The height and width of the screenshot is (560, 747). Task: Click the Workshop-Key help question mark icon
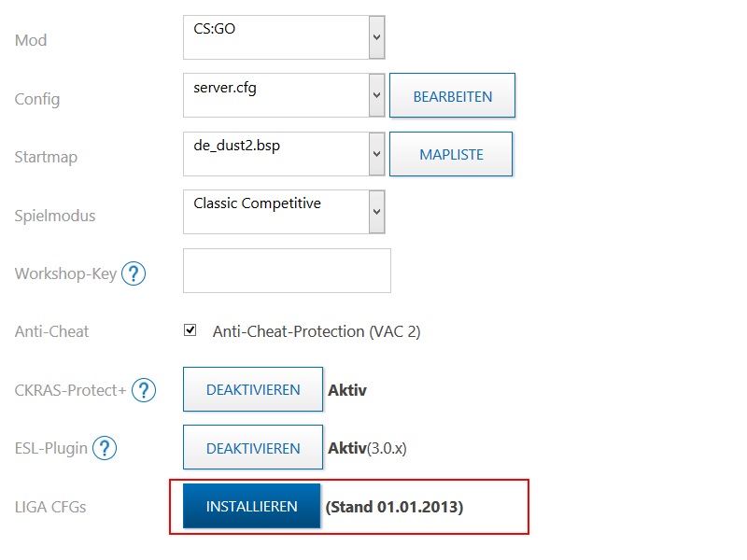coord(134,273)
